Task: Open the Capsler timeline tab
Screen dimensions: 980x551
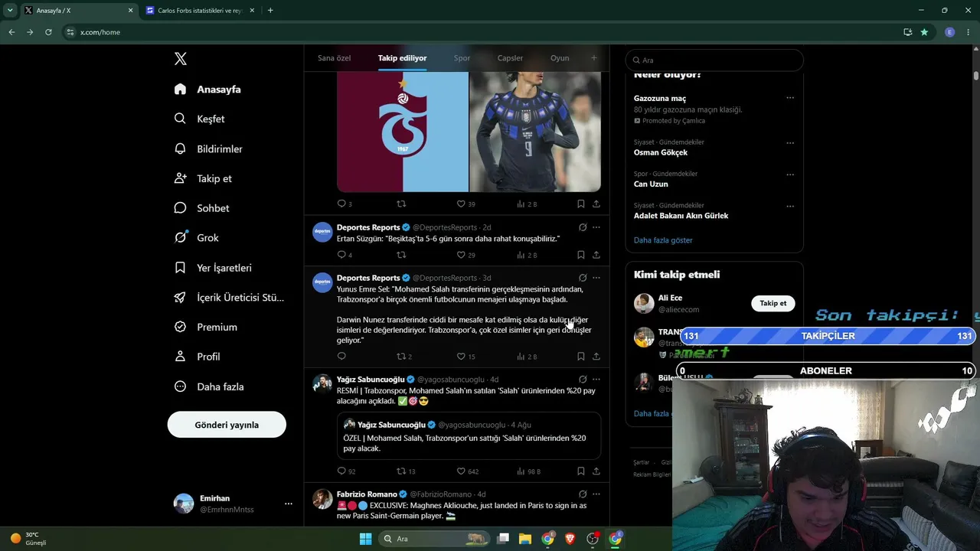Action: (x=510, y=58)
